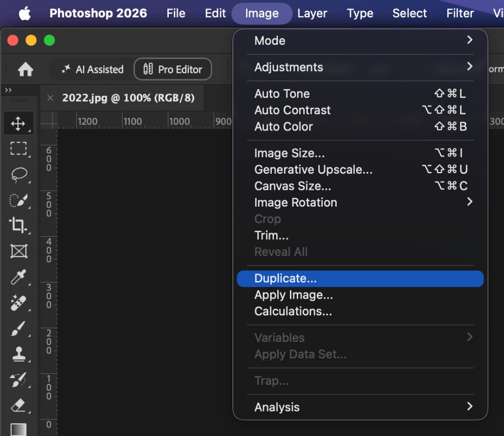The image size is (504, 436).
Task: Click the horizontal ruler at 1000
Action: 179,122
